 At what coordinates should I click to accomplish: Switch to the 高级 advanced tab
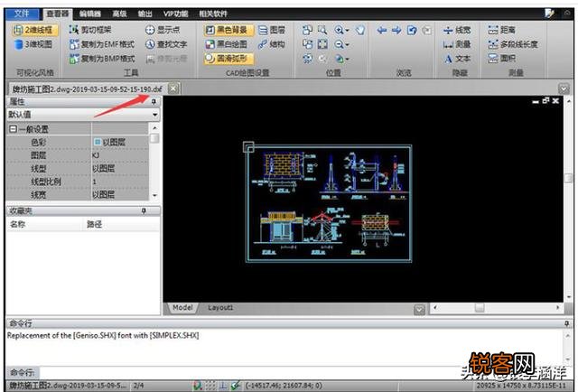pos(119,14)
